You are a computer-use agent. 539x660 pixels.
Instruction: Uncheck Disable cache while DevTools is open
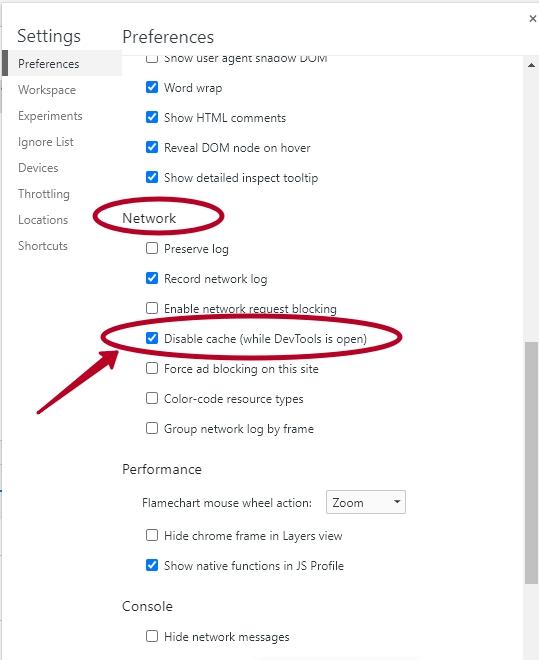[x=152, y=338]
